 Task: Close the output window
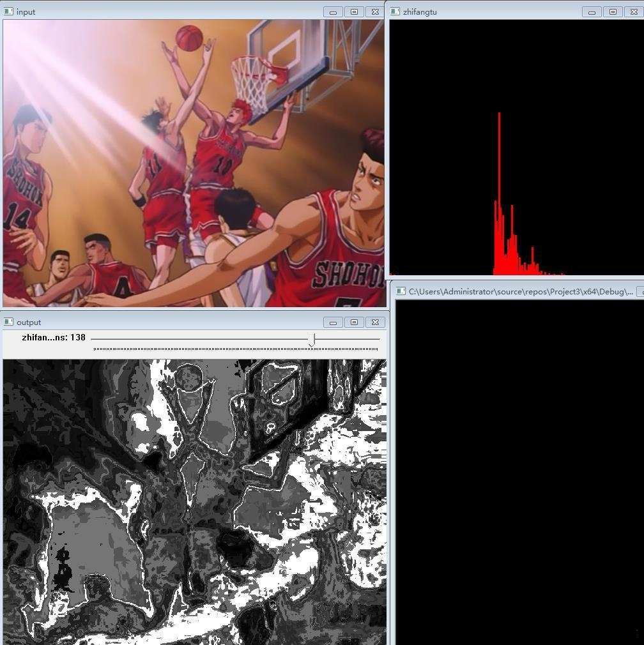375,322
